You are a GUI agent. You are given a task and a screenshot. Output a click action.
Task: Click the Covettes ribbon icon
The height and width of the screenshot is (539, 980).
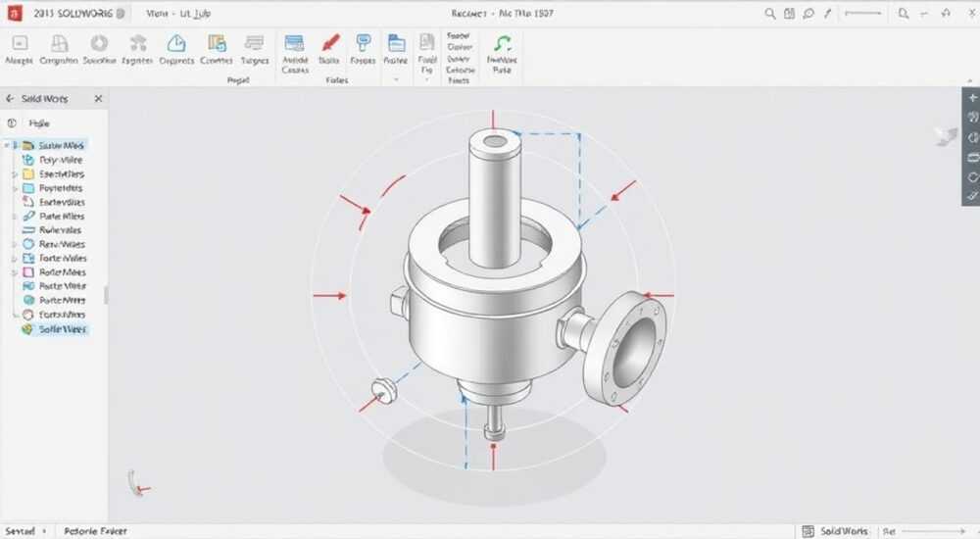coord(217,43)
